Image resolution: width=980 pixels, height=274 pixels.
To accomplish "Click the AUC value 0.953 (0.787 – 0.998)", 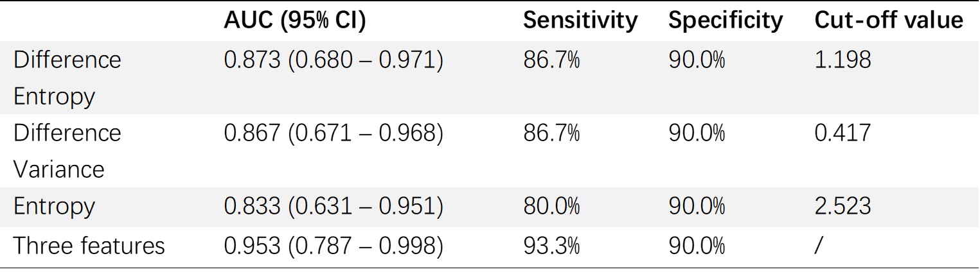I will click(x=333, y=246).
